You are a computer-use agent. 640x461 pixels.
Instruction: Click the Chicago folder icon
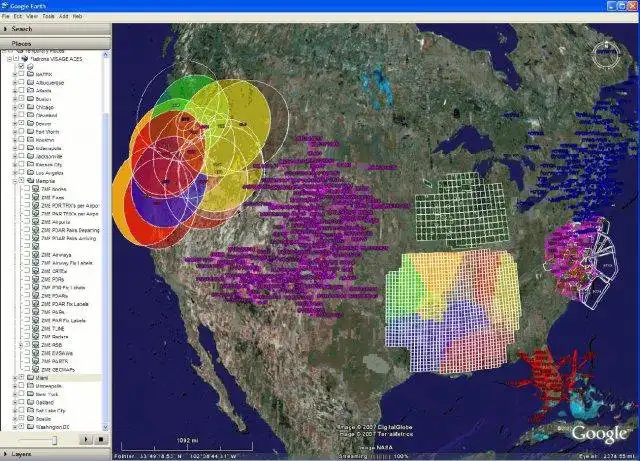click(x=31, y=107)
